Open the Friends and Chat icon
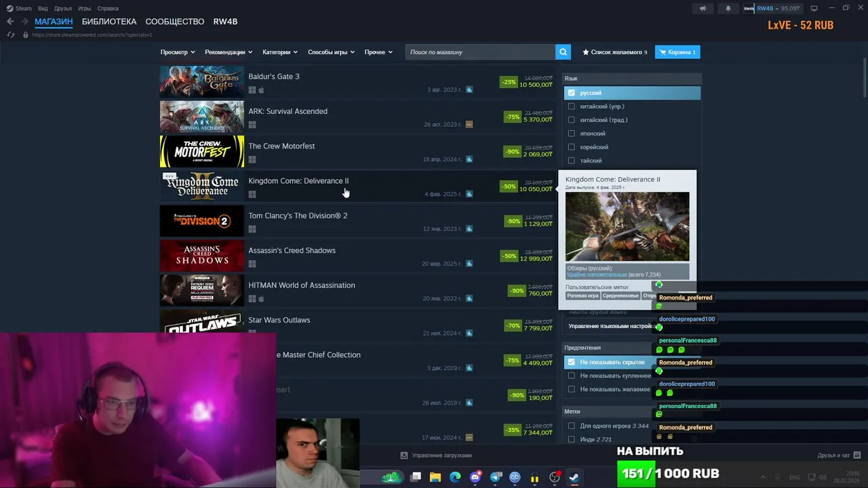Viewport: 868px width, 488px height. coord(857,455)
